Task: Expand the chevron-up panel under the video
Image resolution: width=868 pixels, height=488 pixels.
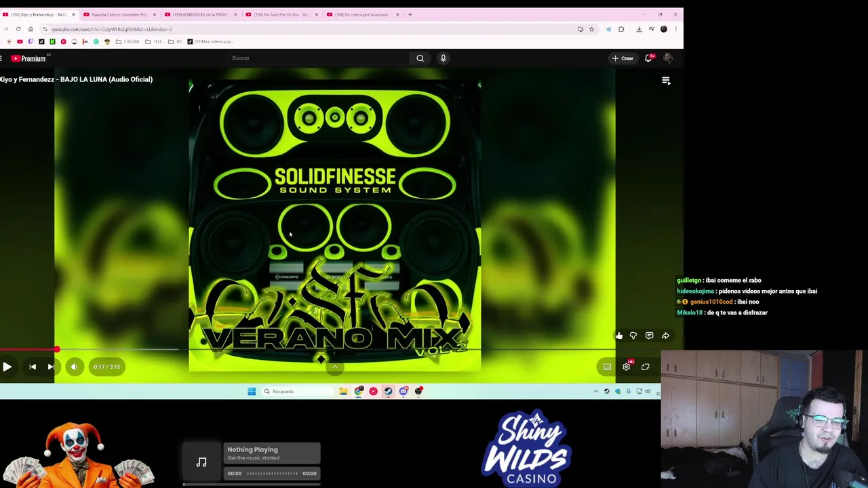Action: click(x=334, y=367)
